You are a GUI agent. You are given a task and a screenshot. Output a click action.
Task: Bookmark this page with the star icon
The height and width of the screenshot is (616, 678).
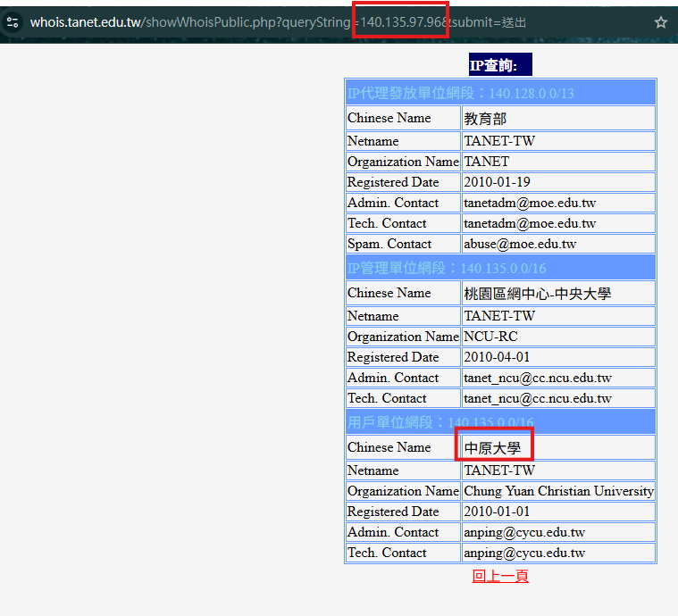[x=661, y=22]
